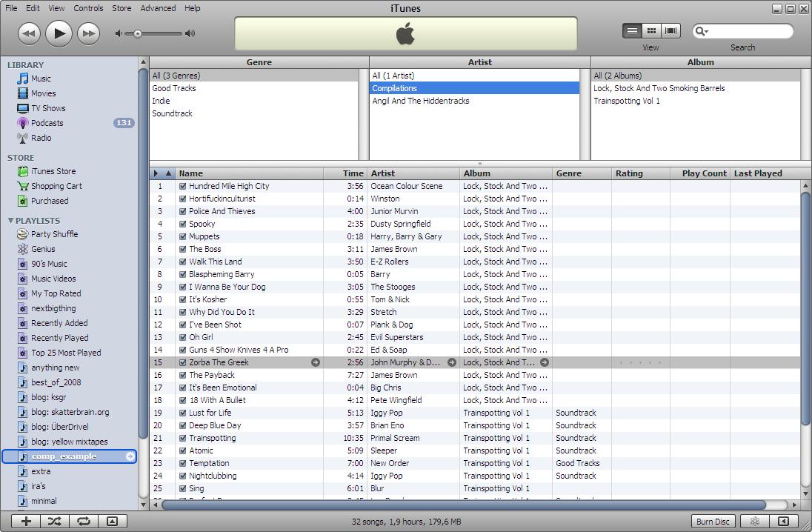The width and height of the screenshot is (812, 532).
Task: Switch to Cover Flow view
Action: point(670,30)
